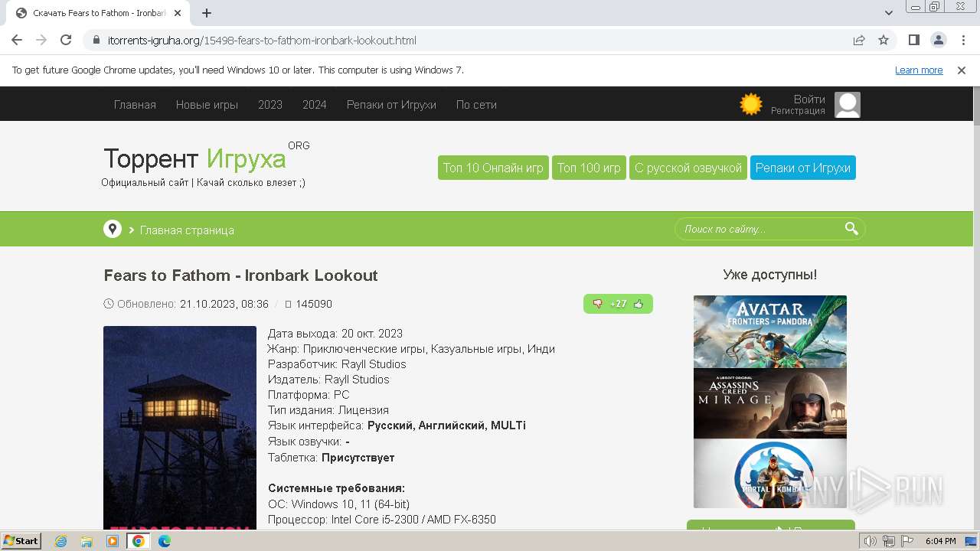Open Learn more link about updates
Image resolution: width=980 pixels, height=551 pixels.
point(919,70)
